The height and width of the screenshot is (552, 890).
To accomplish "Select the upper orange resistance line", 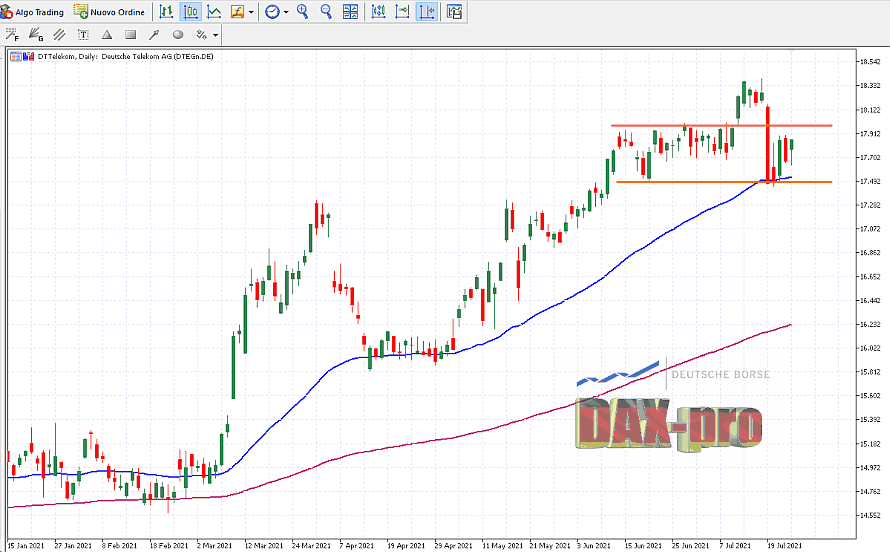I will pos(721,125).
